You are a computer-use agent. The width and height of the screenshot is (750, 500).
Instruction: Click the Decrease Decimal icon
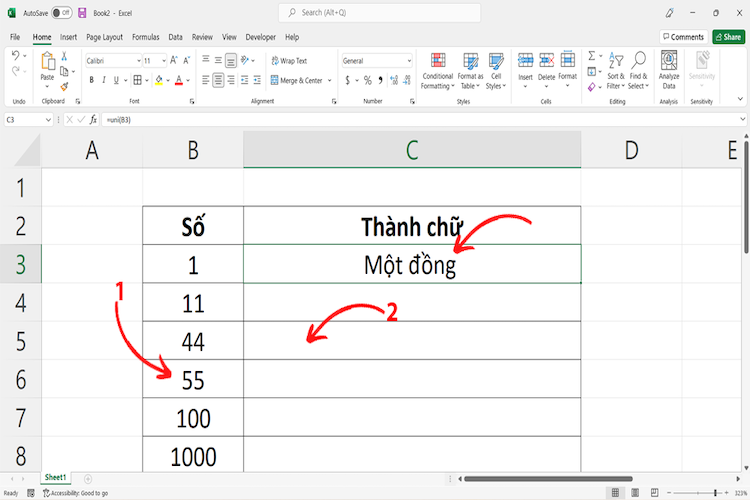pyautogui.click(x=407, y=80)
